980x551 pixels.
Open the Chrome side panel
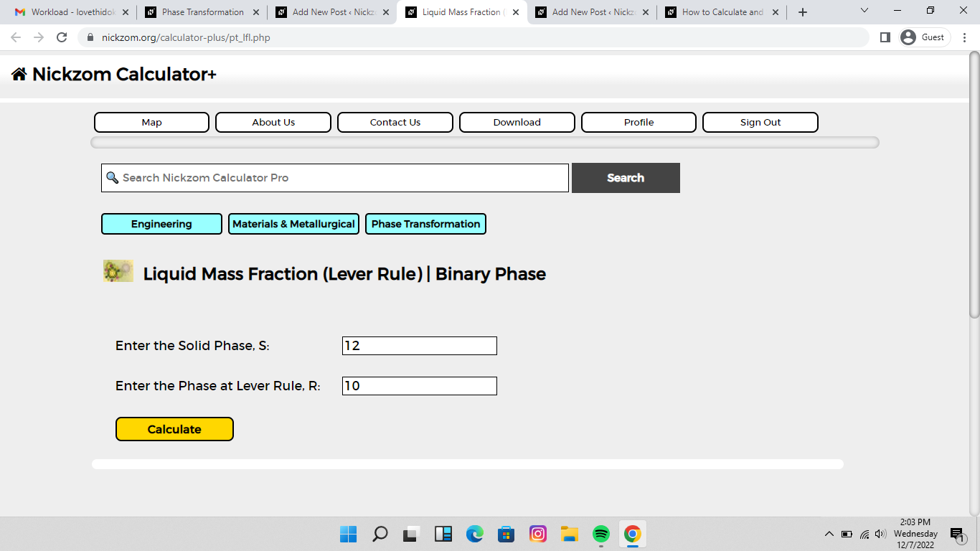[x=885, y=37]
